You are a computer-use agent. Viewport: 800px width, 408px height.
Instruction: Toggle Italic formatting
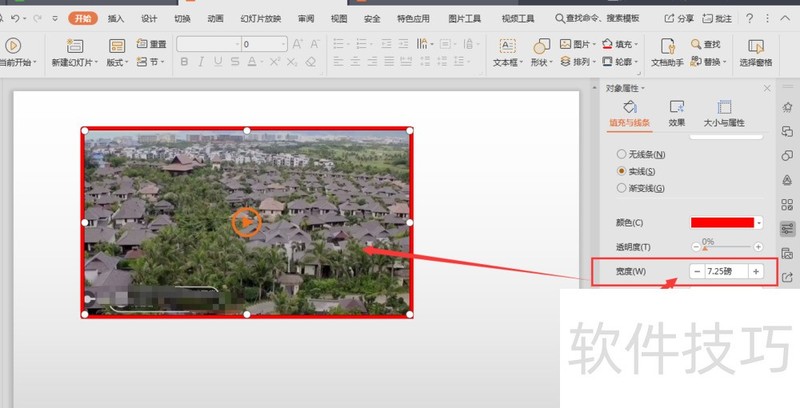(201, 62)
